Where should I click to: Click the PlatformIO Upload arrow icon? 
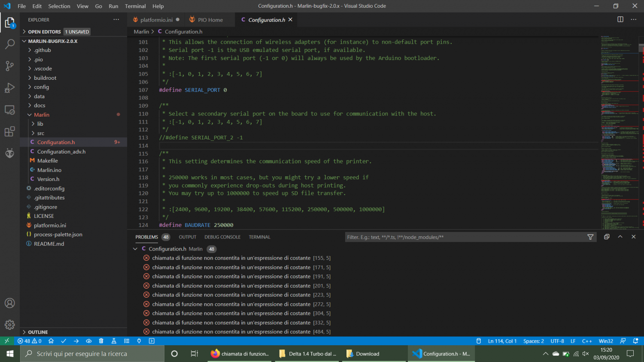coord(76,341)
